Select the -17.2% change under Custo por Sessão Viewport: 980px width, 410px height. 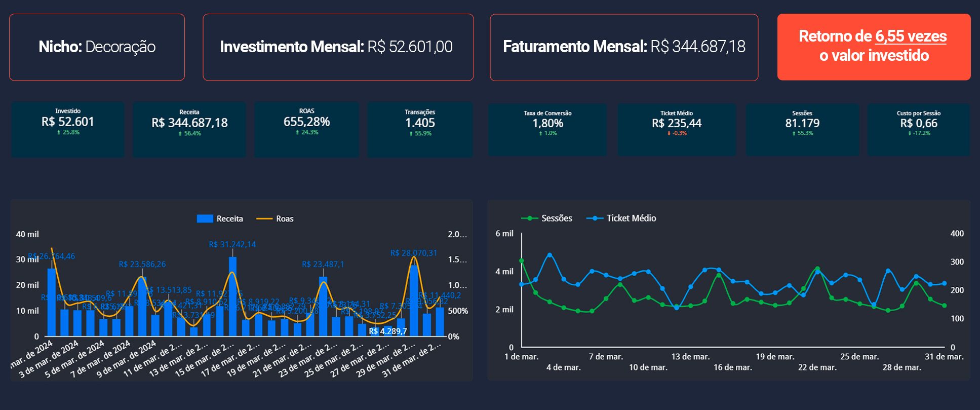pos(919,133)
